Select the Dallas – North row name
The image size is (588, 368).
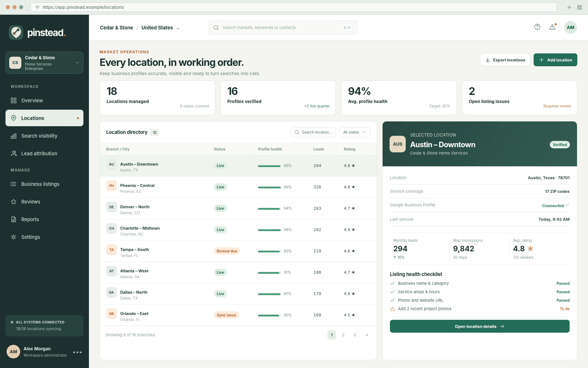tap(134, 292)
